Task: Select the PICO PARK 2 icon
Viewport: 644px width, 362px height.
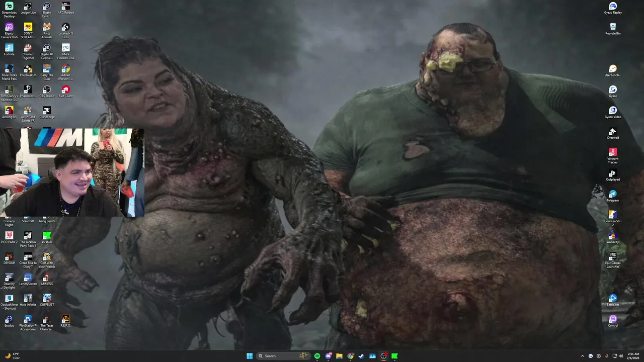Action: [9, 238]
